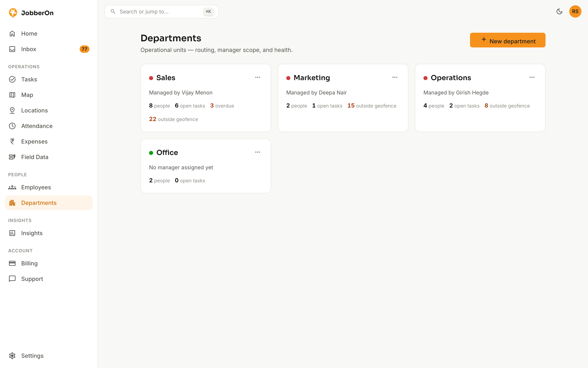Click "4 people" on Operations card

[434, 106]
